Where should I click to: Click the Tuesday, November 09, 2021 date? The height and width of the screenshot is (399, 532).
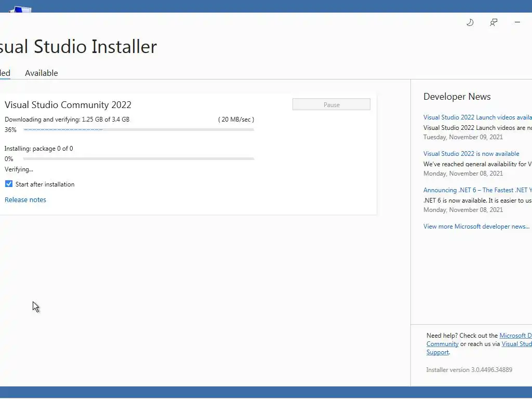tap(463, 137)
